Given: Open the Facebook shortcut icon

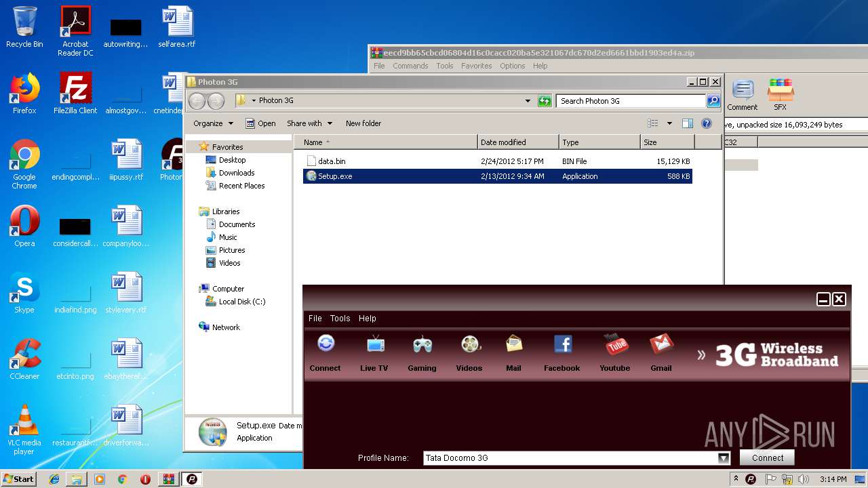Looking at the screenshot, I should (563, 344).
